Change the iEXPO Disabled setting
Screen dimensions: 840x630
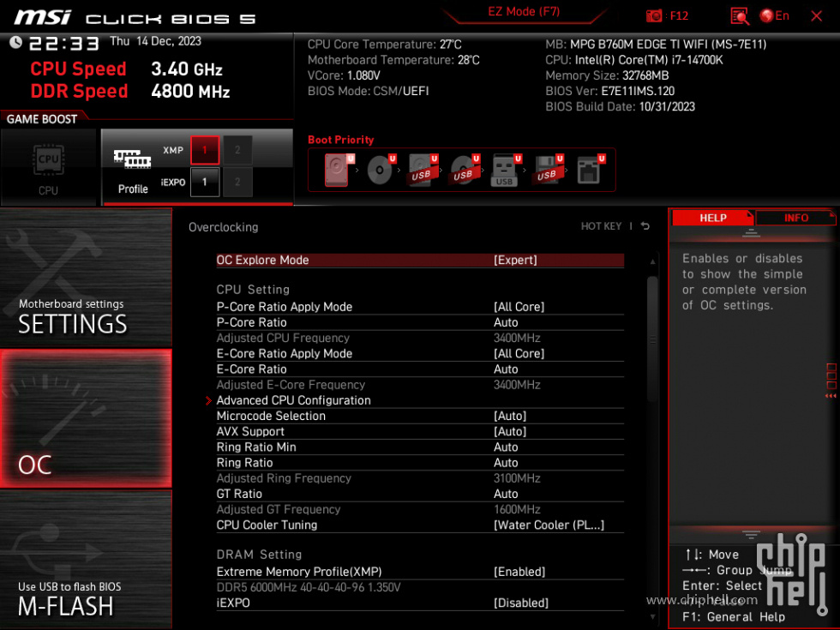pyautogui.click(x=521, y=603)
